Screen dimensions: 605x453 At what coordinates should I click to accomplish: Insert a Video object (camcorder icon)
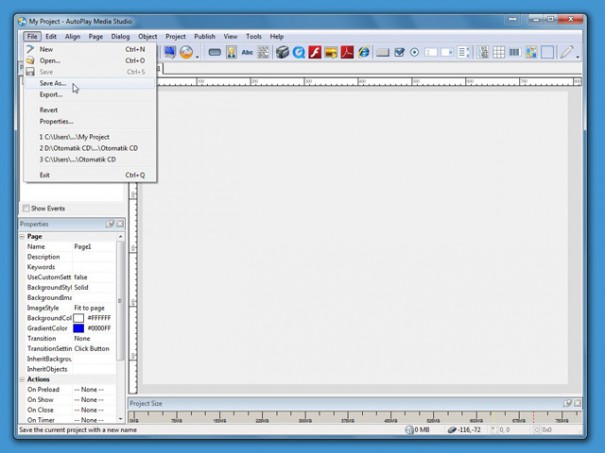tap(282, 52)
